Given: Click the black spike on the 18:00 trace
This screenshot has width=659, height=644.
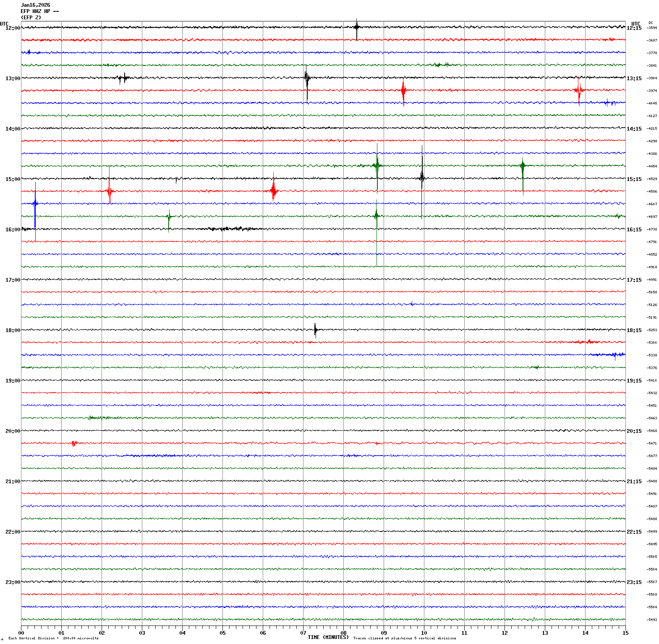Looking at the screenshot, I should tap(315, 330).
